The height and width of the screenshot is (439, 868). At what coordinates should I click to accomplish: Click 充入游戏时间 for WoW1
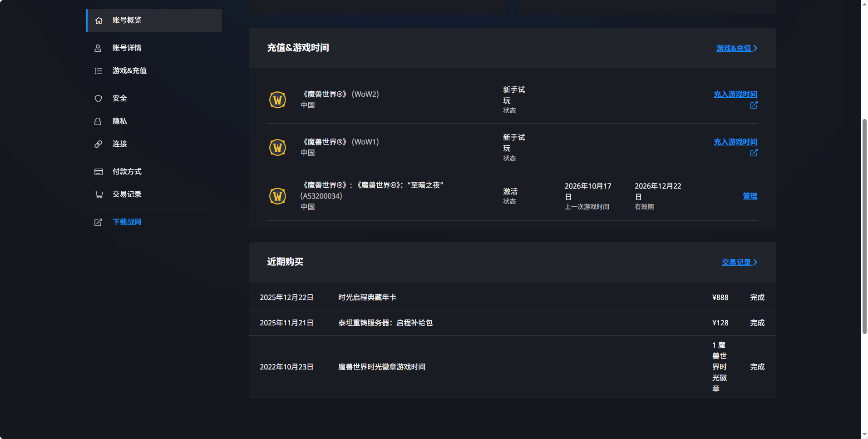(x=735, y=142)
